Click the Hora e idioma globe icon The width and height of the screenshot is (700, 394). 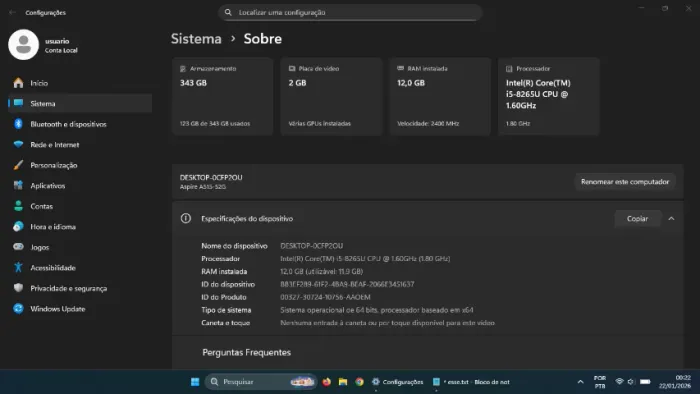pyautogui.click(x=18, y=227)
